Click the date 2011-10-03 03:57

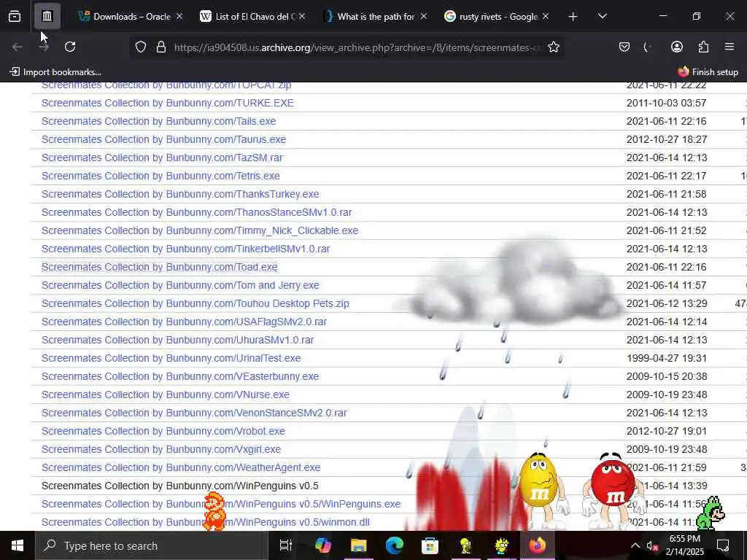coord(667,103)
